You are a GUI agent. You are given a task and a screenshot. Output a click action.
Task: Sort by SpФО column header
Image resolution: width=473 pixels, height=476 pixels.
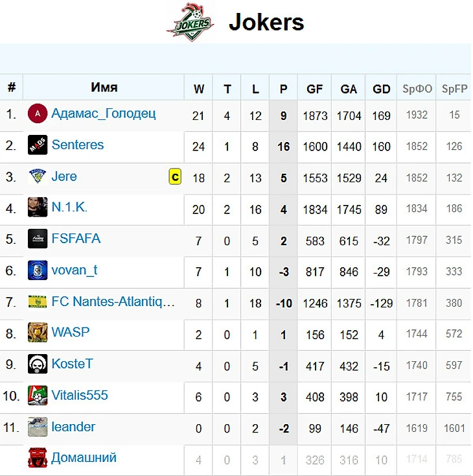(417, 89)
